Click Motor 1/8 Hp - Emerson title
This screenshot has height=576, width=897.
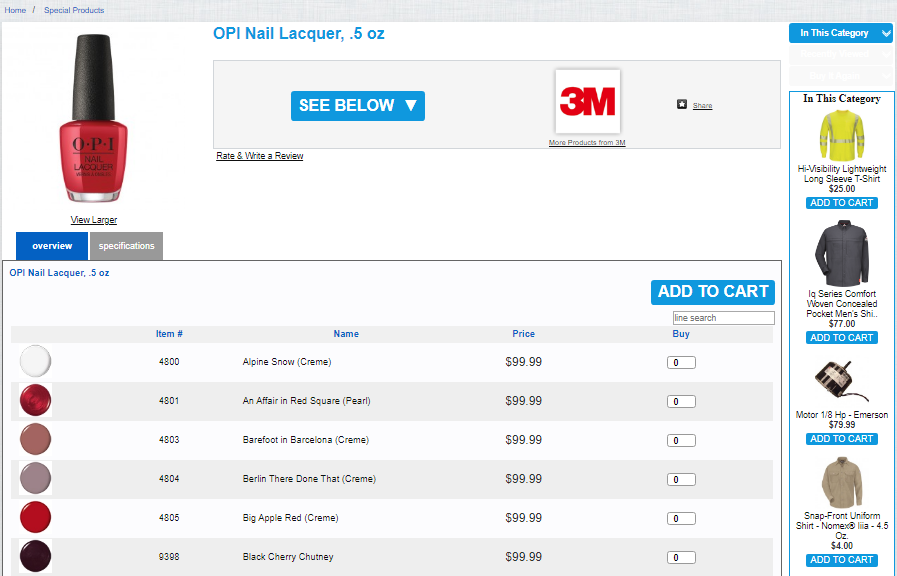tap(842, 415)
